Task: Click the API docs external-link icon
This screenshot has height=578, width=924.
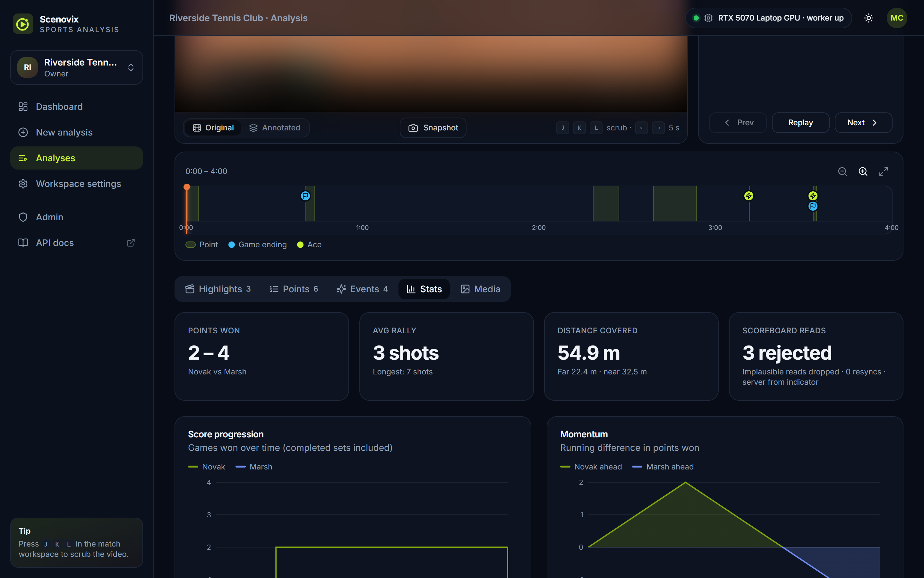Action: 131,243
